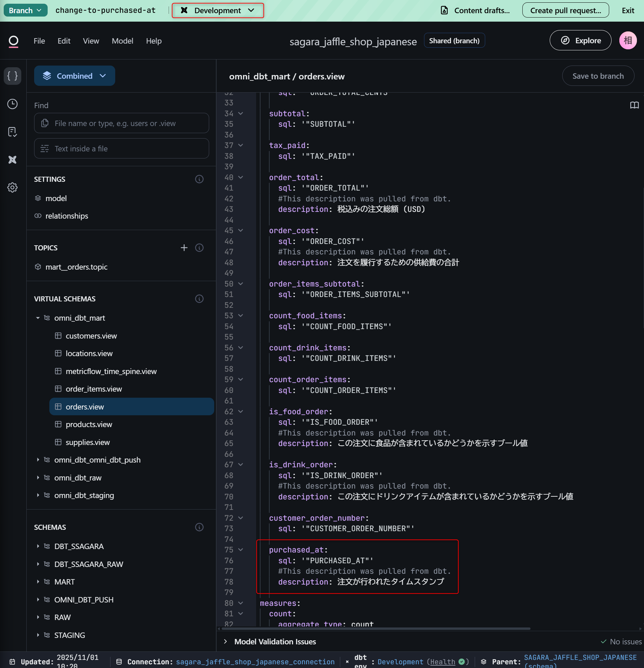Image resolution: width=644 pixels, height=668 pixels.
Task: Open the settings gear in left sidebar
Action: (x=13, y=188)
